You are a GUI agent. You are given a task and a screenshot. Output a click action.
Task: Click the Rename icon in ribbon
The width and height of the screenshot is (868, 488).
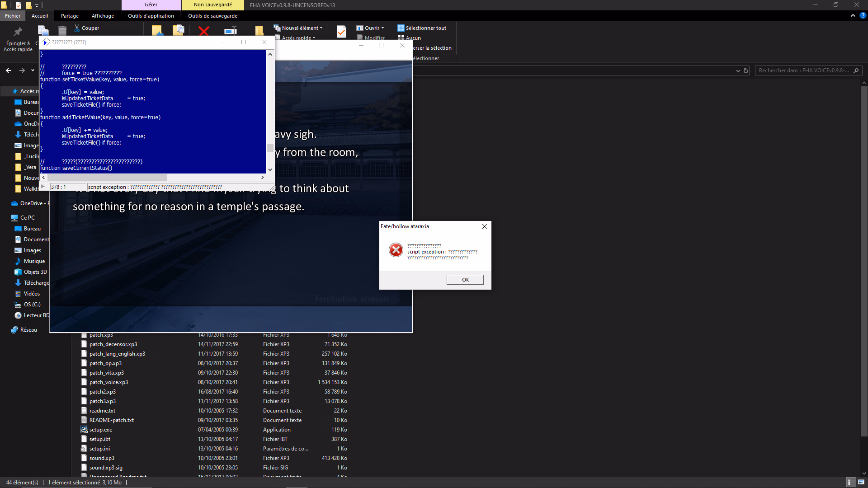pyautogui.click(x=230, y=31)
